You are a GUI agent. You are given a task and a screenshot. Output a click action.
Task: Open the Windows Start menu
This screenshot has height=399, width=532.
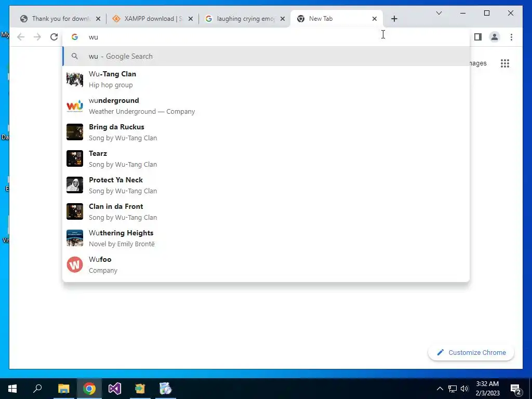(x=12, y=389)
